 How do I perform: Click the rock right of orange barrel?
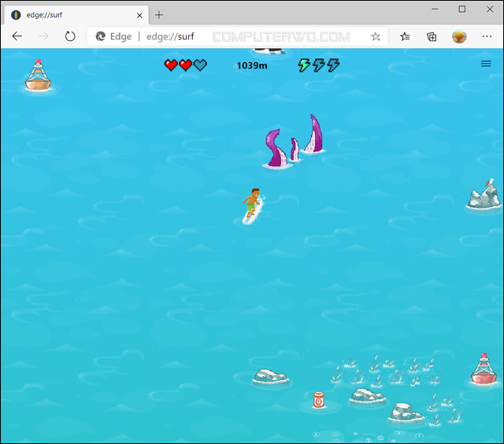point(368,396)
